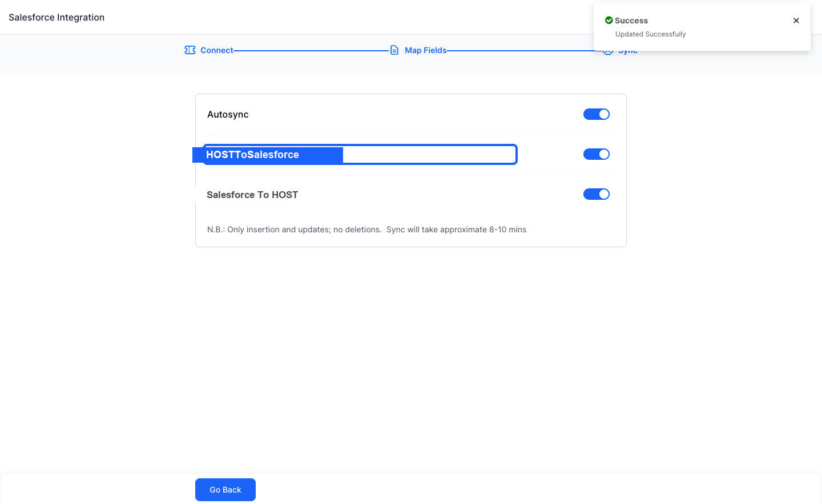Select the HOSTToSalesforce label

pos(252,155)
